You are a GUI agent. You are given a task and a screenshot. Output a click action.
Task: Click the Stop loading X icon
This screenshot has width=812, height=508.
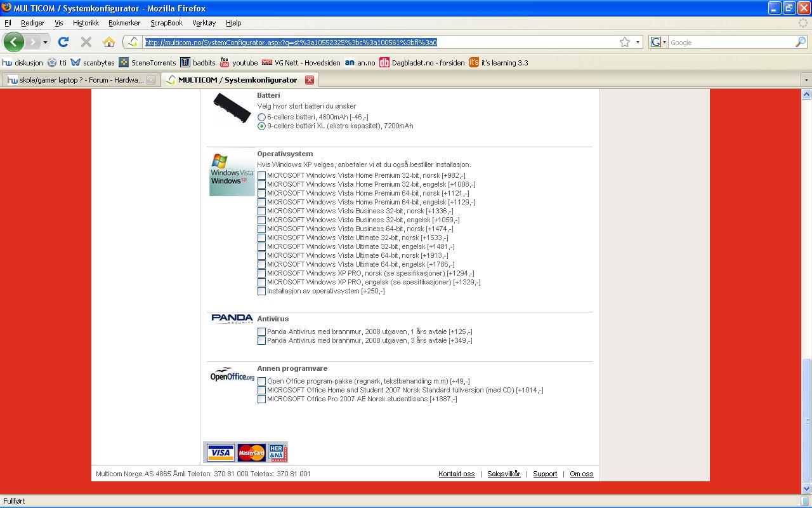point(86,42)
